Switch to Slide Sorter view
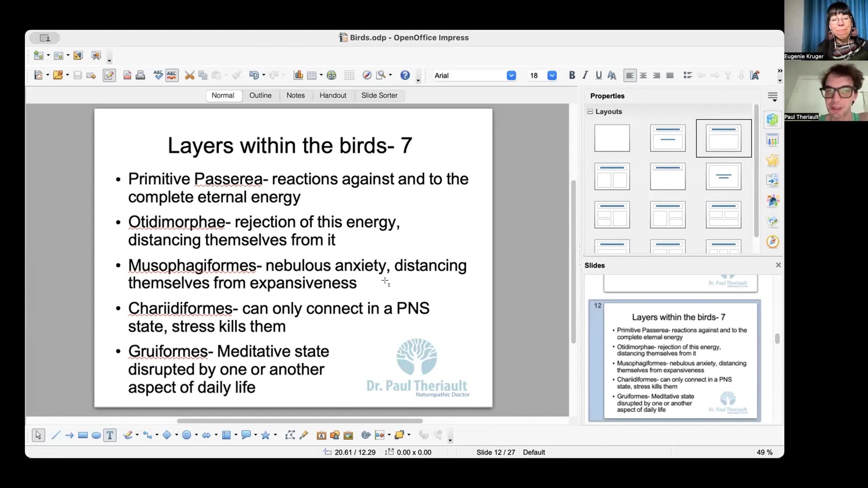The width and height of the screenshot is (868, 488). click(x=379, y=95)
